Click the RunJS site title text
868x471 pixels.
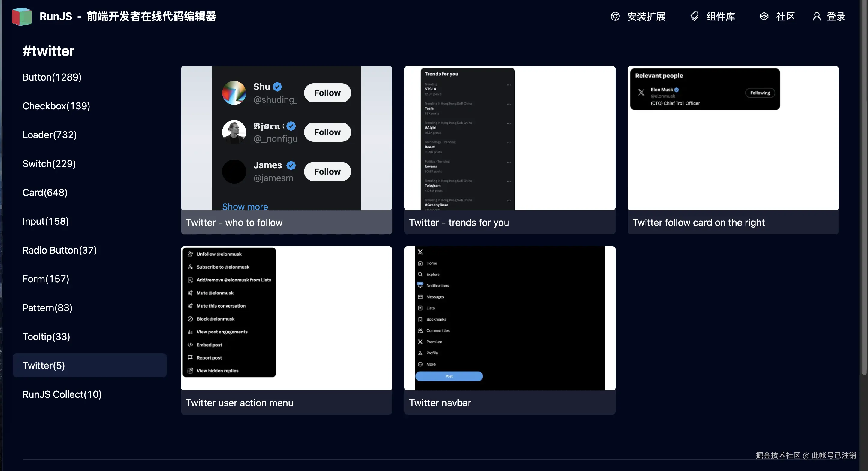click(x=128, y=16)
